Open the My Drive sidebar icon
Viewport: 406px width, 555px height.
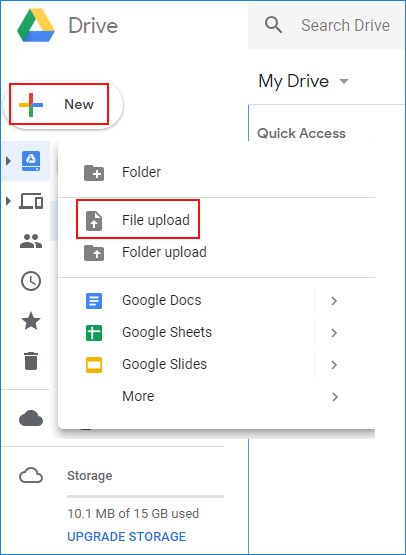click(31, 161)
